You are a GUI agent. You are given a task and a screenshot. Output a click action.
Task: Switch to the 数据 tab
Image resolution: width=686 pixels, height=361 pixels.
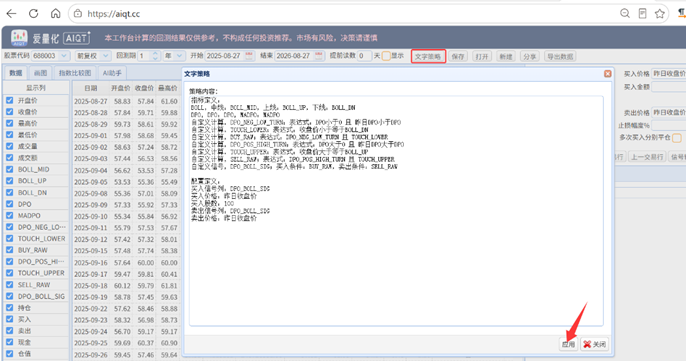(x=16, y=73)
